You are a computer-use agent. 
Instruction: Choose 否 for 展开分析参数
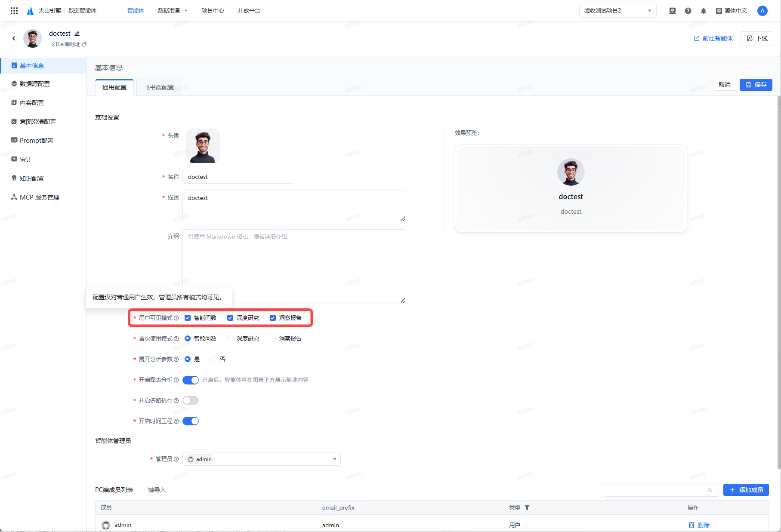[x=213, y=359]
